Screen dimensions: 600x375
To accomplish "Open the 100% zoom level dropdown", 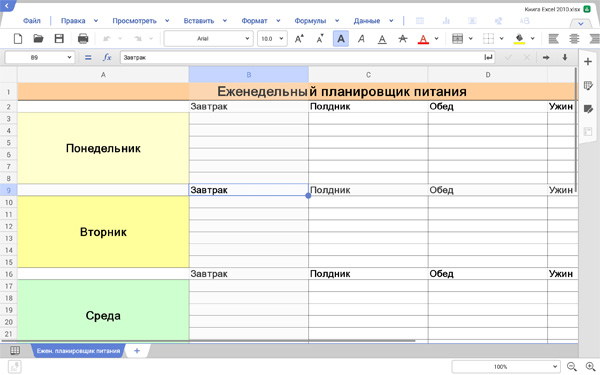I will [506, 367].
